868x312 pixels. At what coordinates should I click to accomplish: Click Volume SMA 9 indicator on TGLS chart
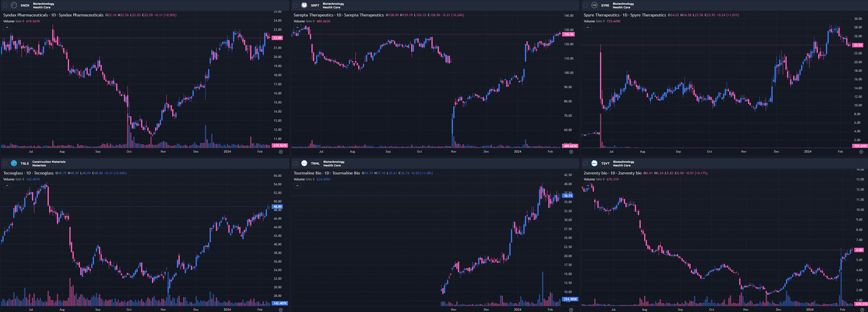(14, 179)
